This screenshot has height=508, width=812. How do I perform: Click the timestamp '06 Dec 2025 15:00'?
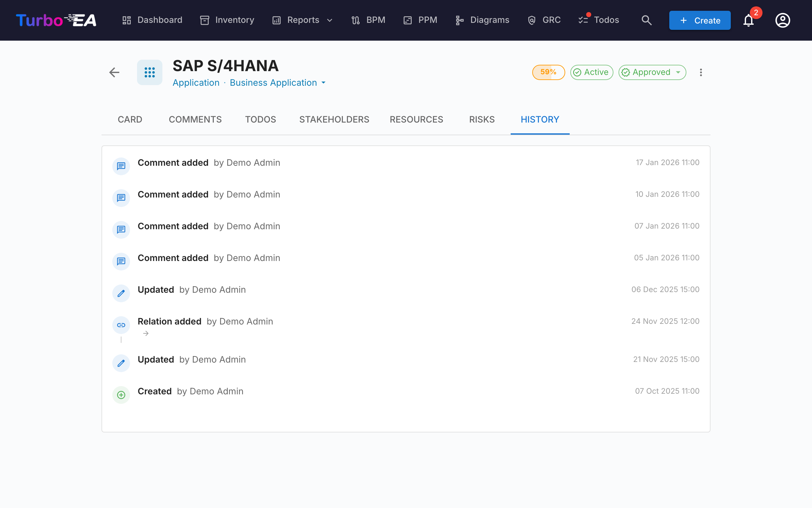click(665, 290)
